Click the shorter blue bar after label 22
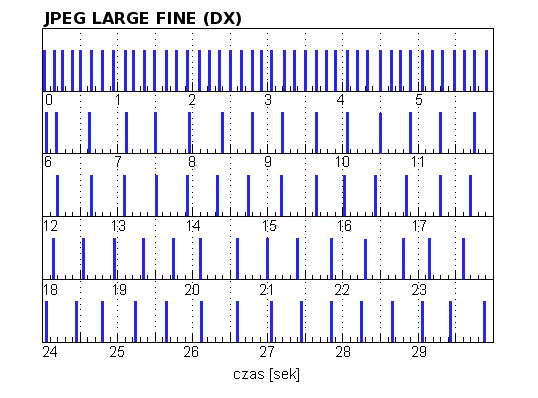The height and width of the screenshot is (398, 538). [365, 259]
